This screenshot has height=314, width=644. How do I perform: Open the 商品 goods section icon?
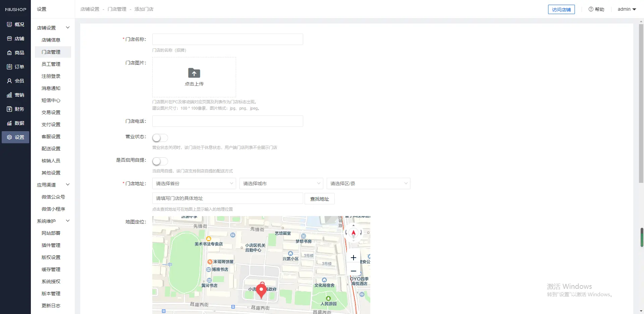tap(9, 53)
